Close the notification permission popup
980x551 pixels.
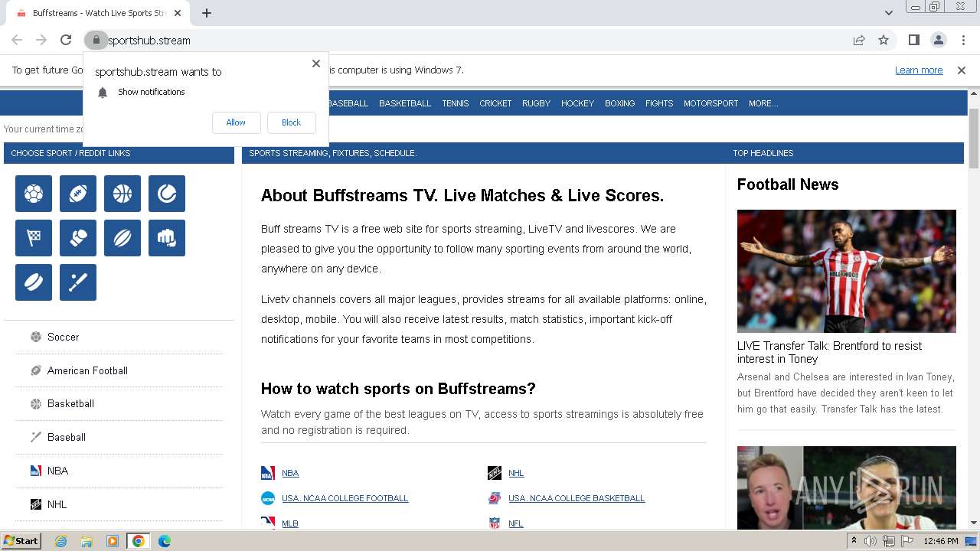[316, 64]
